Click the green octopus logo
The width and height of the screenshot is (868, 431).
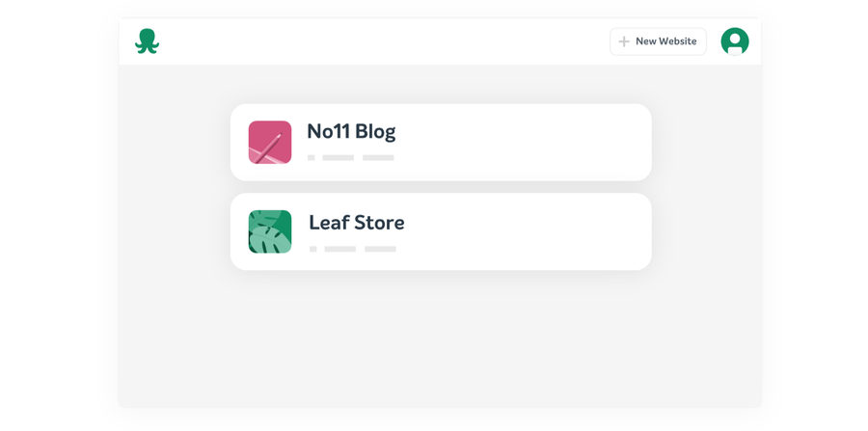pos(147,41)
